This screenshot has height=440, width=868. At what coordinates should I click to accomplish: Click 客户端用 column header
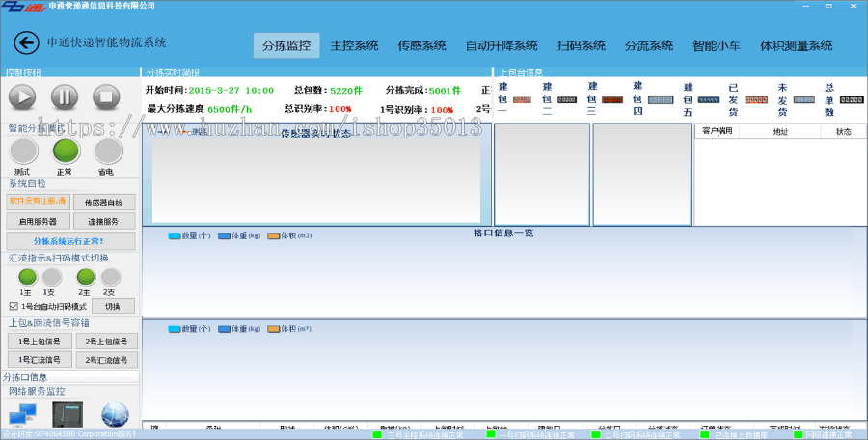(717, 131)
